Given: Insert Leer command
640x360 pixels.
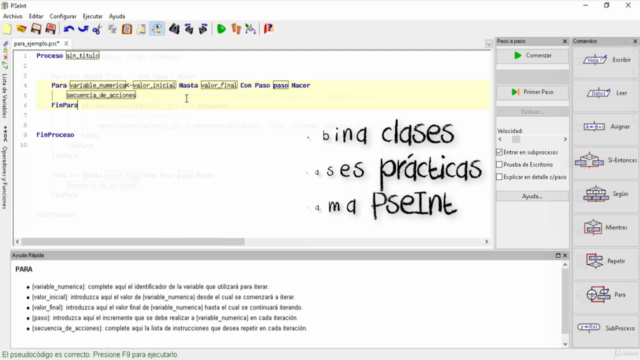Looking at the screenshot, I should [606, 93].
